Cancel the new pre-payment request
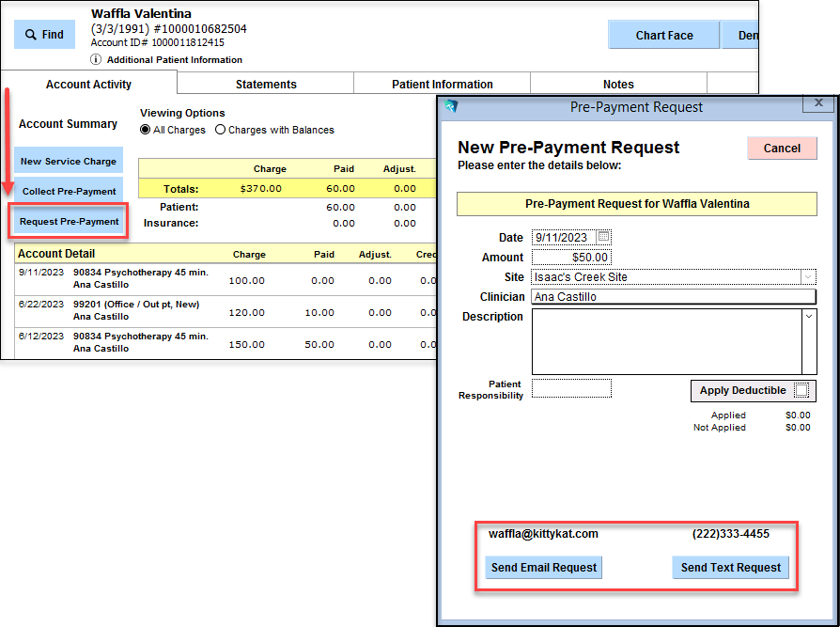 coord(782,148)
